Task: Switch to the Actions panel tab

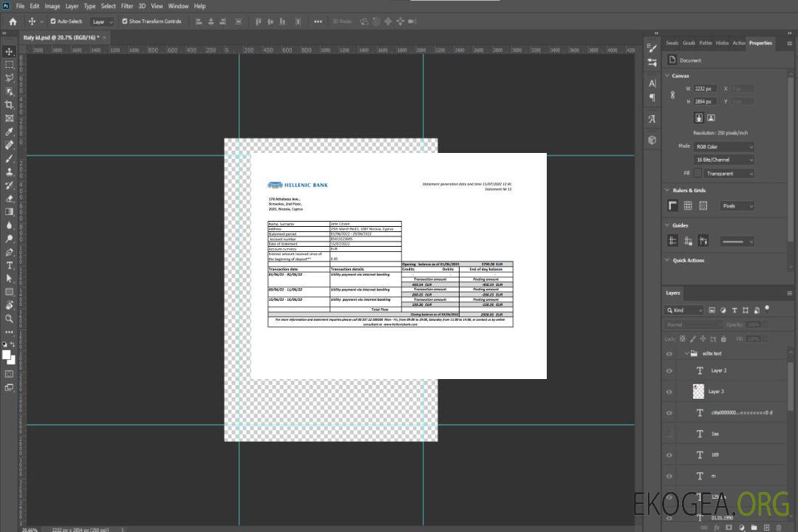Action: click(x=738, y=43)
